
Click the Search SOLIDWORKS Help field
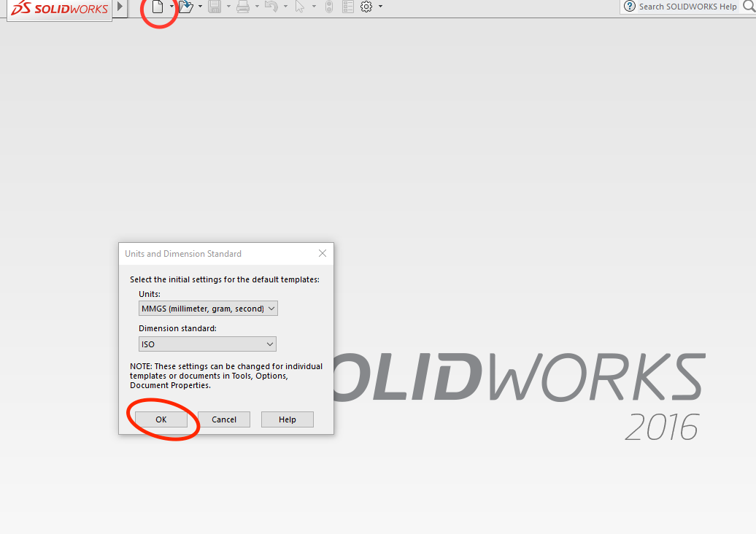point(690,7)
